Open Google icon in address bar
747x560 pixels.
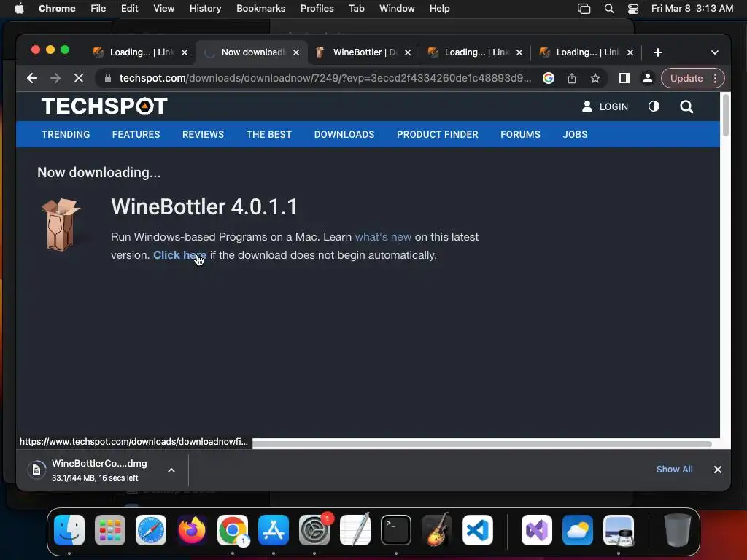(549, 78)
